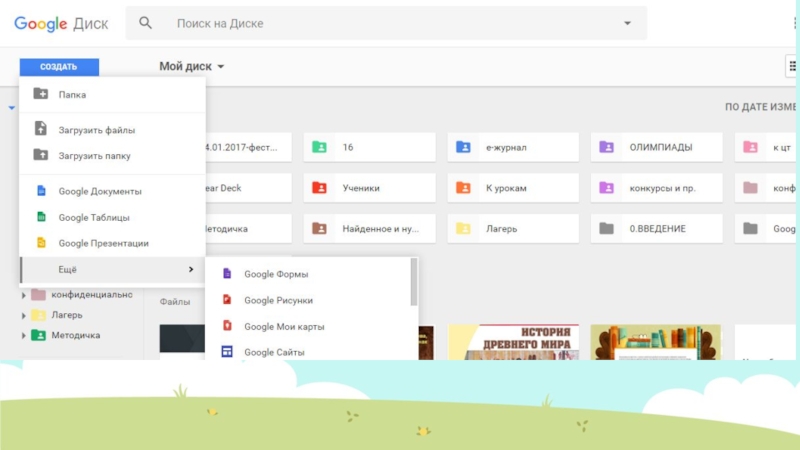The height and width of the screenshot is (450, 800).
Task: Create a new Google Документы file
Action: 113,191
